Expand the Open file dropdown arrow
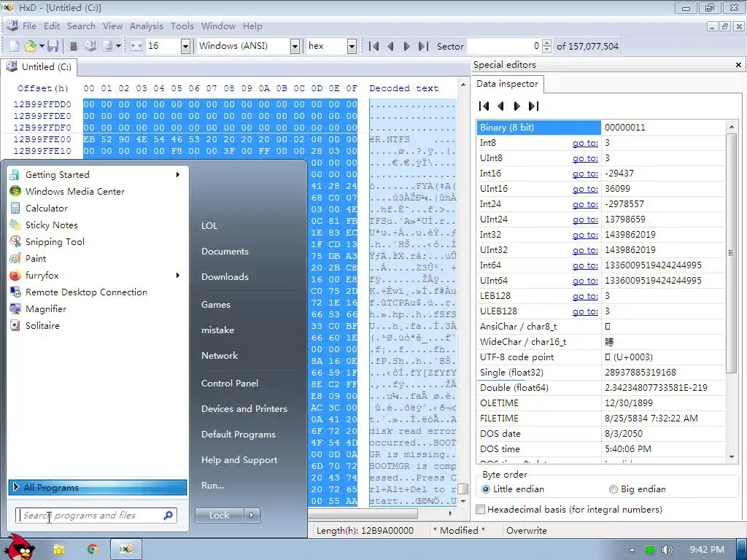The image size is (747, 560). 42,46
